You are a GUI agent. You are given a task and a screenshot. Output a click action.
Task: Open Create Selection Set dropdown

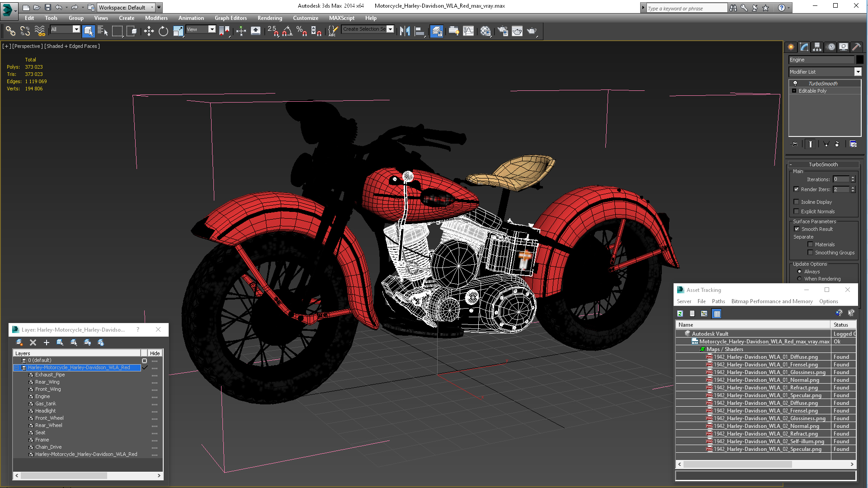[x=390, y=29]
